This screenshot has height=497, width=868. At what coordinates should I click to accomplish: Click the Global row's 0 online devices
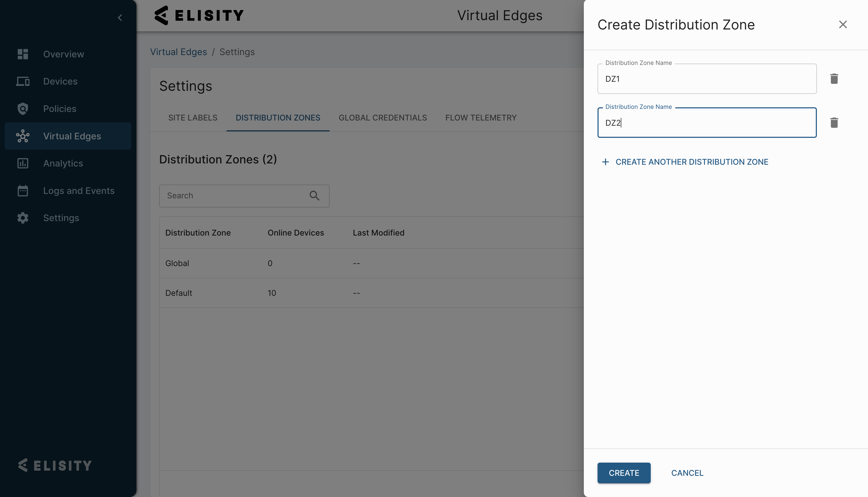point(270,263)
